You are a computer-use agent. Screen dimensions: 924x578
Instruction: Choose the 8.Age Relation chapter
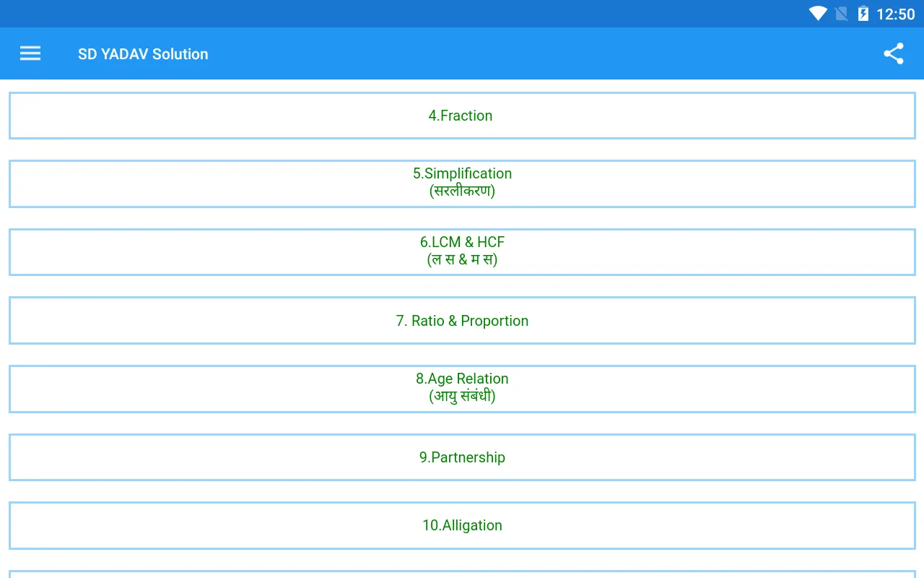pyautogui.click(x=462, y=389)
